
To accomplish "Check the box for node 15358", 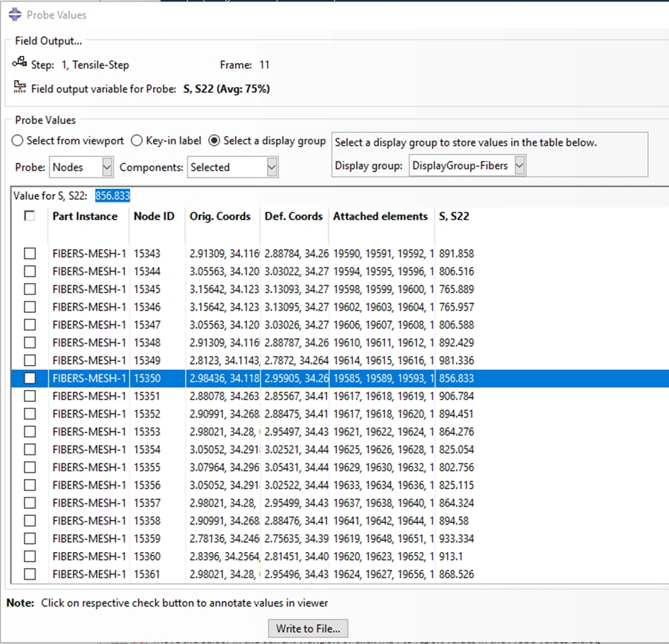I will pyautogui.click(x=30, y=521).
